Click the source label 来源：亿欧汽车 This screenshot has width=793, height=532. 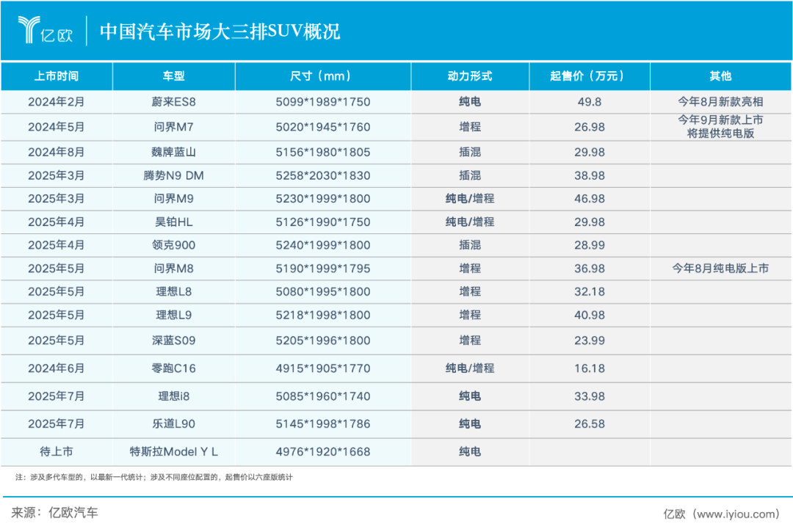pyautogui.click(x=54, y=513)
